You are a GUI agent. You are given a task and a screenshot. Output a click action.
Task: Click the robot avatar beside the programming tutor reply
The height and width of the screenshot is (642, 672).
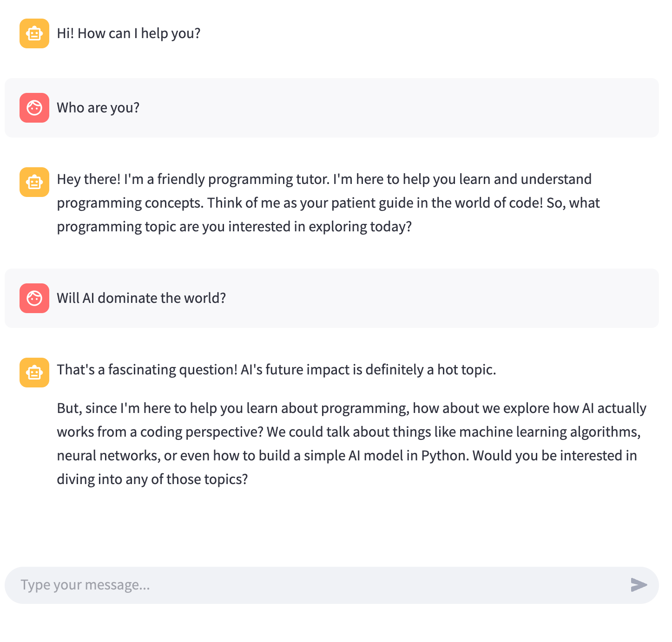pyautogui.click(x=34, y=182)
